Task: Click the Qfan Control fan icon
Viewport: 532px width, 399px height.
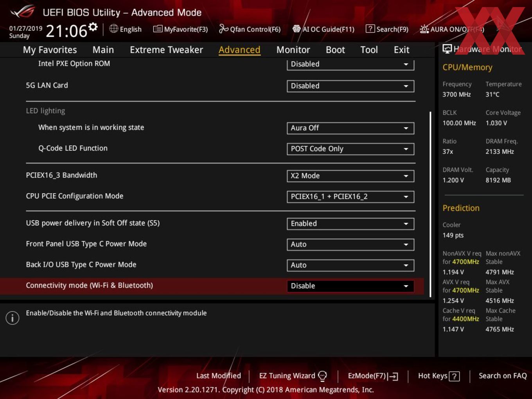Action: tap(223, 29)
